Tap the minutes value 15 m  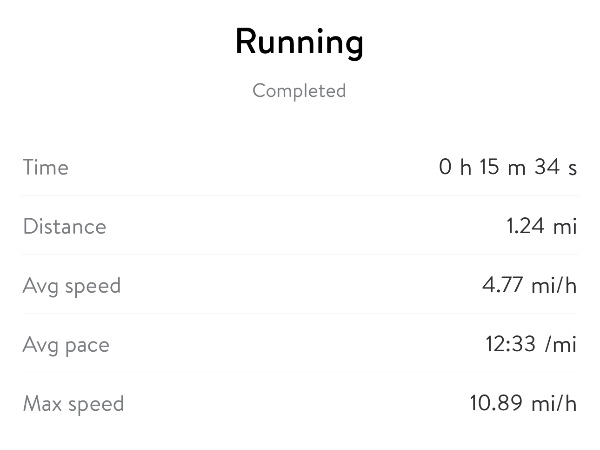pos(502,167)
